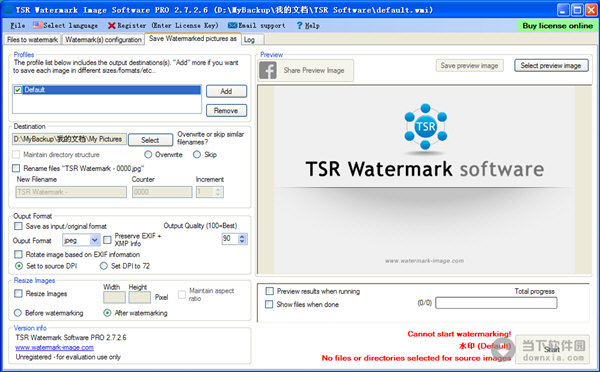Click the red X Register icon
This screenshot has width=600, height=372.
[x=112, y=26]
